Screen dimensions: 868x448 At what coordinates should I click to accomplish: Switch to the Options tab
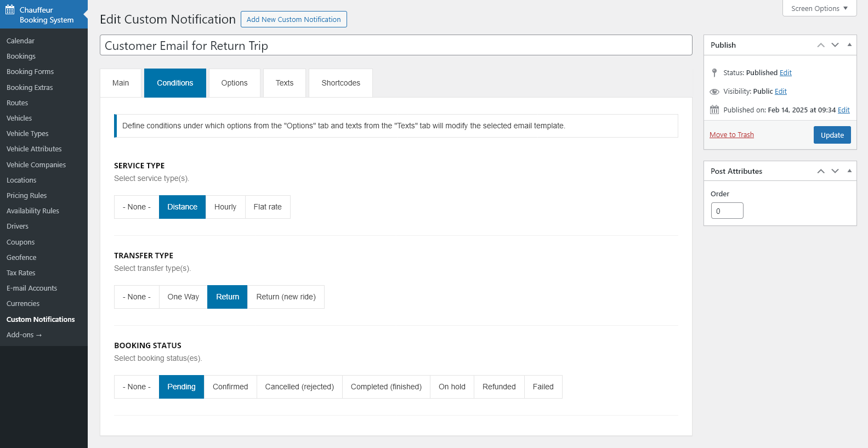(234, 83)
